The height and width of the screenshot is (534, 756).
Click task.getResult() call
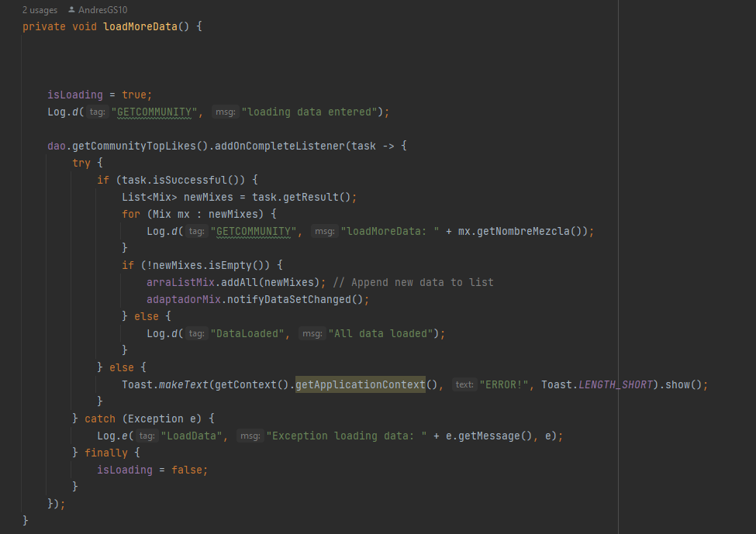coord(301,197)
